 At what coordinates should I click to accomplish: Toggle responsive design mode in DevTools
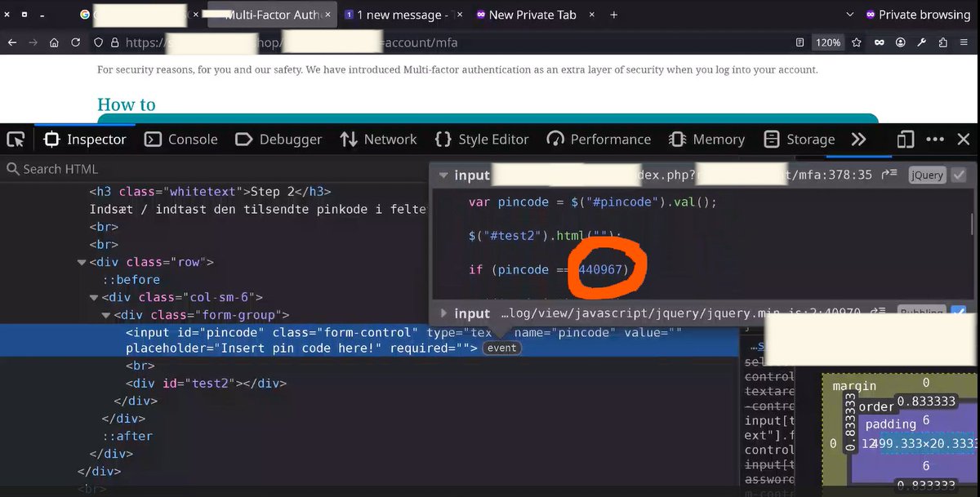pyautogui.click(x=905, y=140)
